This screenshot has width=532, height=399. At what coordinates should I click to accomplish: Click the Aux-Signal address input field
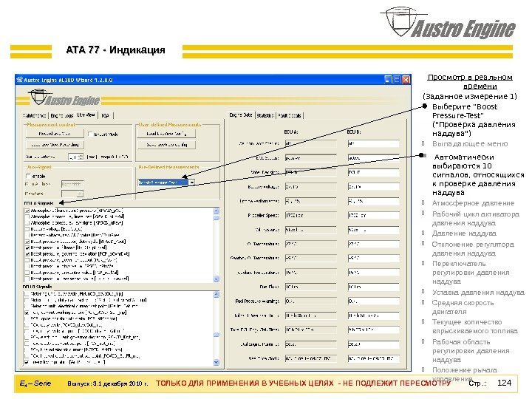(x=72, y=184)
